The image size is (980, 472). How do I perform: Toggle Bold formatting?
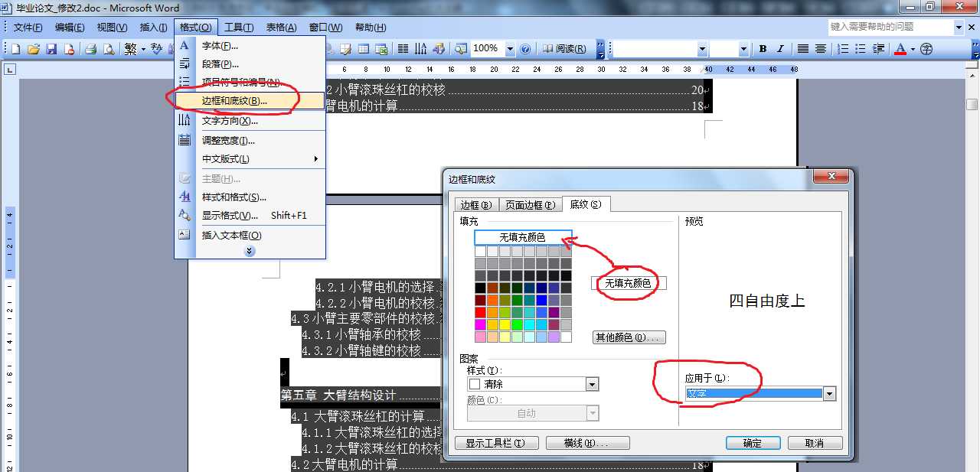click(x=763, y=49)
